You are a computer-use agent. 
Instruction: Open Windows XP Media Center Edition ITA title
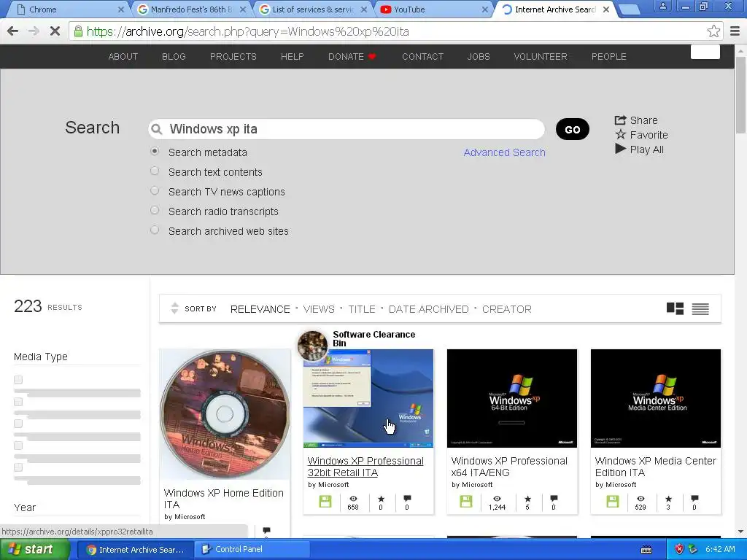pyautogui.click(x=656, y=467)
